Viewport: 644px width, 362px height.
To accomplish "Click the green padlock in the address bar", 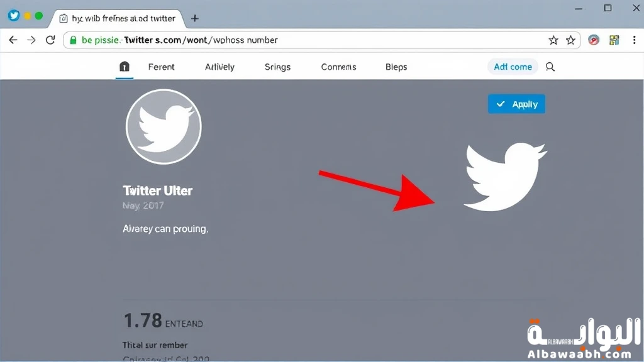I will (74, 40).
